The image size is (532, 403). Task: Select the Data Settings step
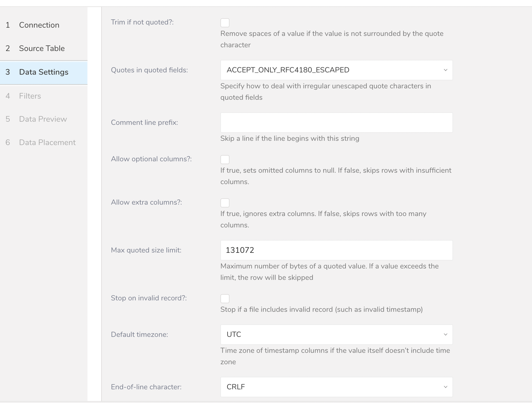(x=44, y=72)
